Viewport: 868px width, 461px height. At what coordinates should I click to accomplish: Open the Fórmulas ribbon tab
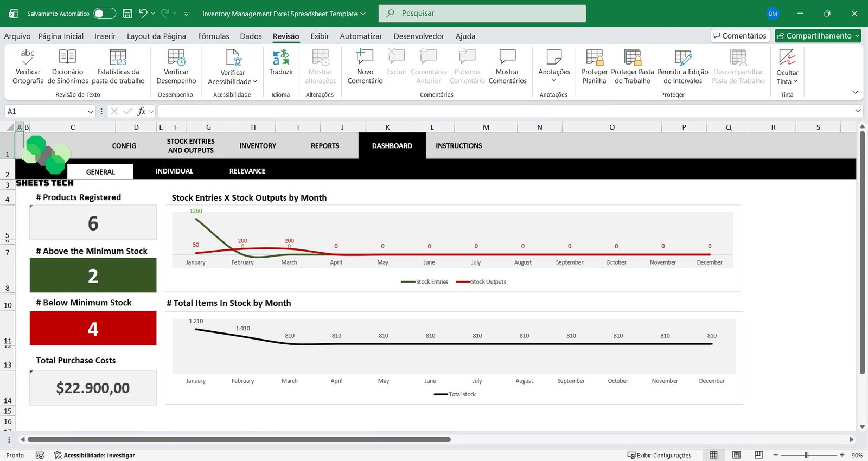click(213, 36)
